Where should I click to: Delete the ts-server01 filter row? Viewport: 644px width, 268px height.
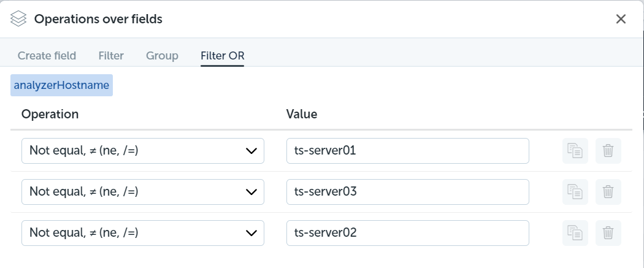click(x=608, y=151)
